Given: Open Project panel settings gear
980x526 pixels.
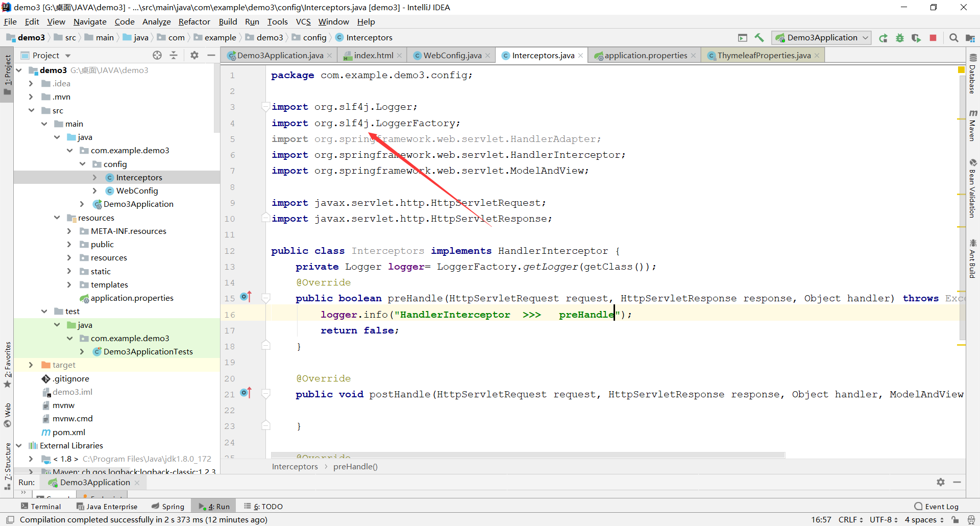Looking at the screenshot, I should (x=194, y=55).
